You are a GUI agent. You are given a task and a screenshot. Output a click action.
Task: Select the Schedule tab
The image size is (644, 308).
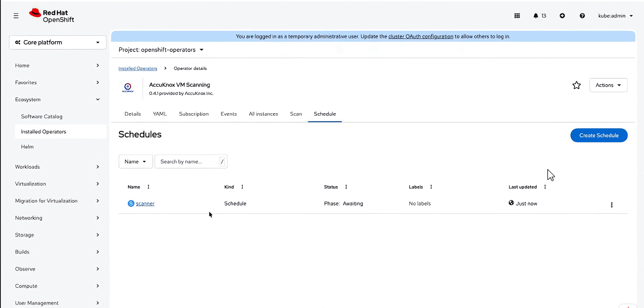coord(325,114)
